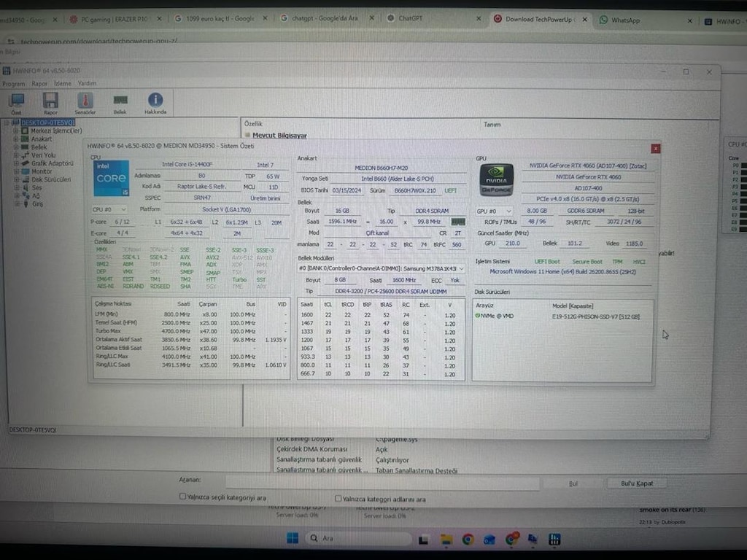Open the Sensörler thermometer toolbar icon

coord(85,102)
